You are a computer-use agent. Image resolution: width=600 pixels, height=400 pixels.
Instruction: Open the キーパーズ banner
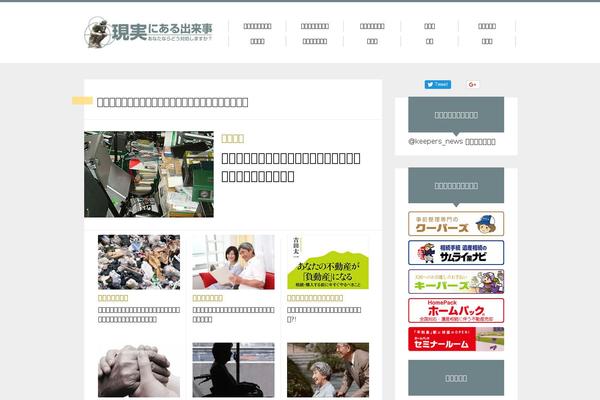(456, 281)
